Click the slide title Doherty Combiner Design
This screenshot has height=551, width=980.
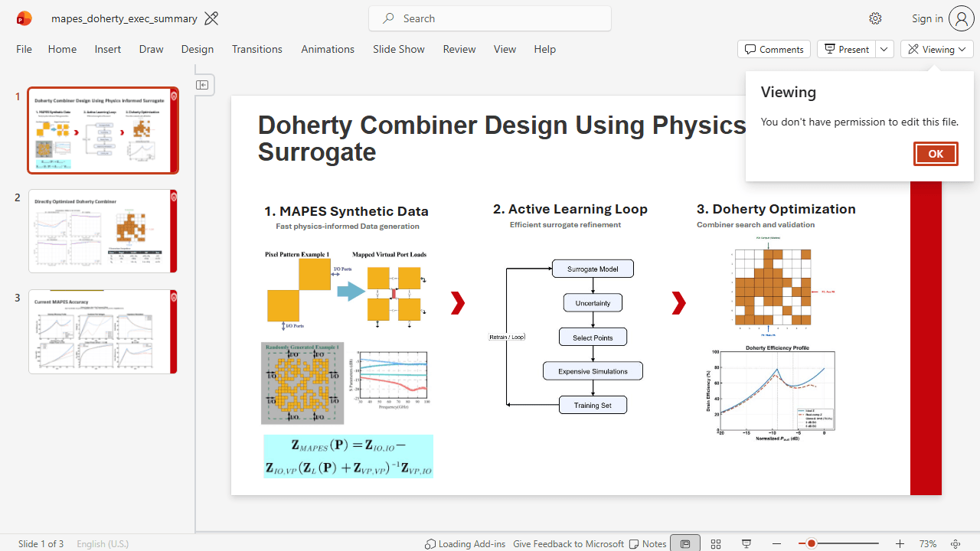[x=501, y=138]
